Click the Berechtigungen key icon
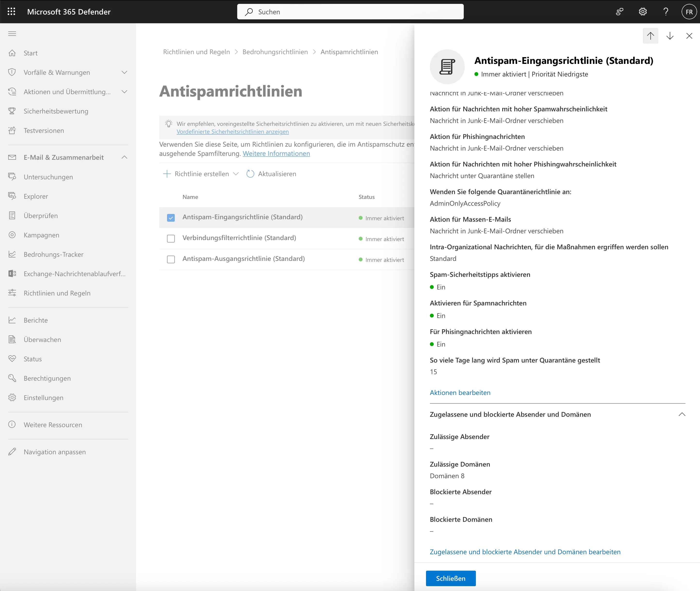 [x=12, y=378]
